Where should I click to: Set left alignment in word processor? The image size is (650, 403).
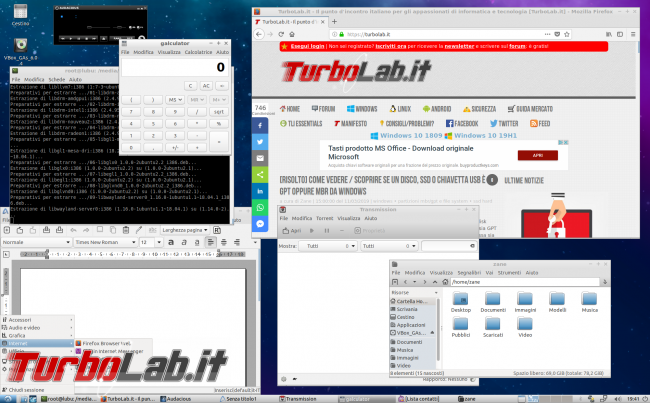point(211,242)
